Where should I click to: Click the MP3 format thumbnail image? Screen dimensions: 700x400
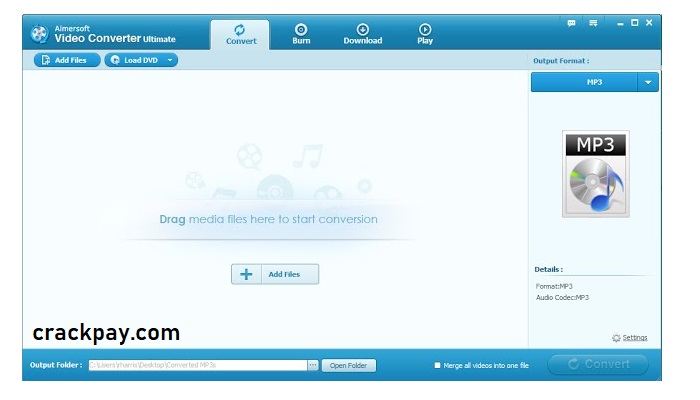click(x=596, y=174)
